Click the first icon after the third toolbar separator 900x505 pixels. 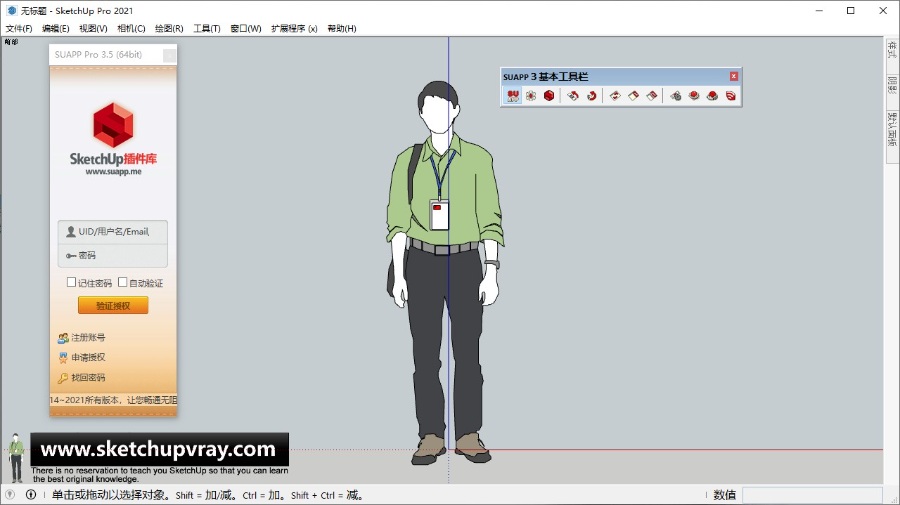point(676,96)
